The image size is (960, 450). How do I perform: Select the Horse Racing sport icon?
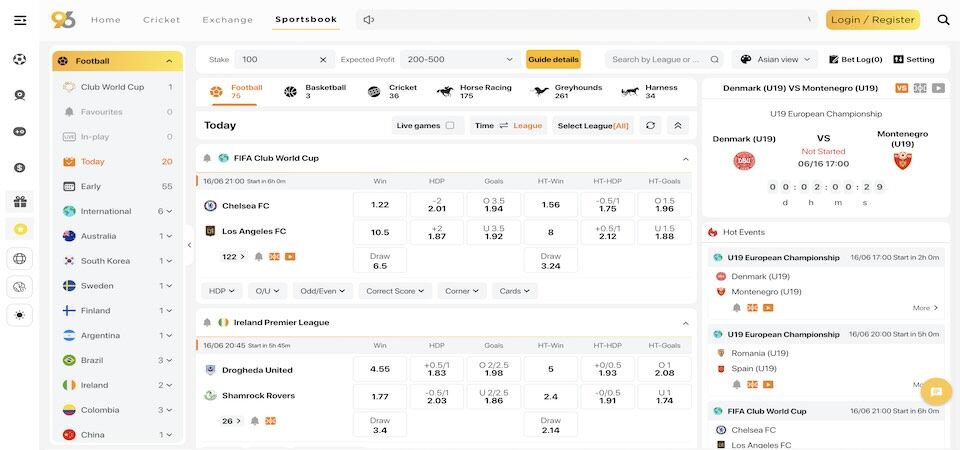[x=444, y=92]
